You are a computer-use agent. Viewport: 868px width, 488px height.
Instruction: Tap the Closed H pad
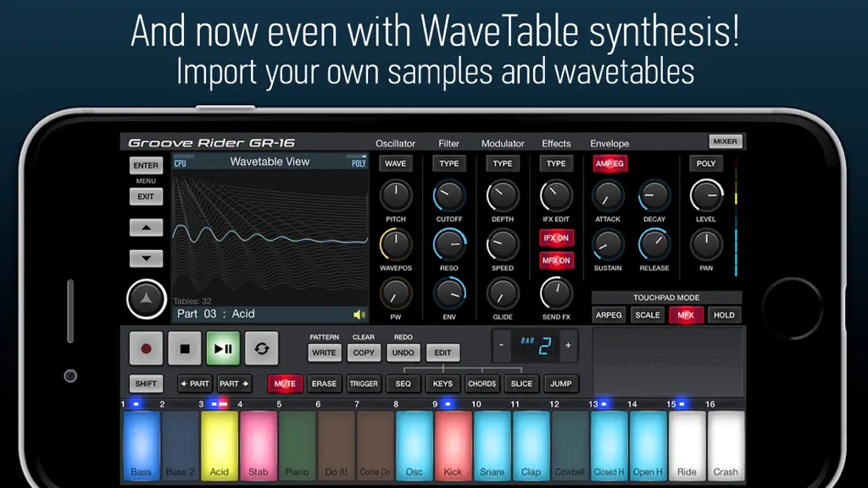[x=609, y=446]
